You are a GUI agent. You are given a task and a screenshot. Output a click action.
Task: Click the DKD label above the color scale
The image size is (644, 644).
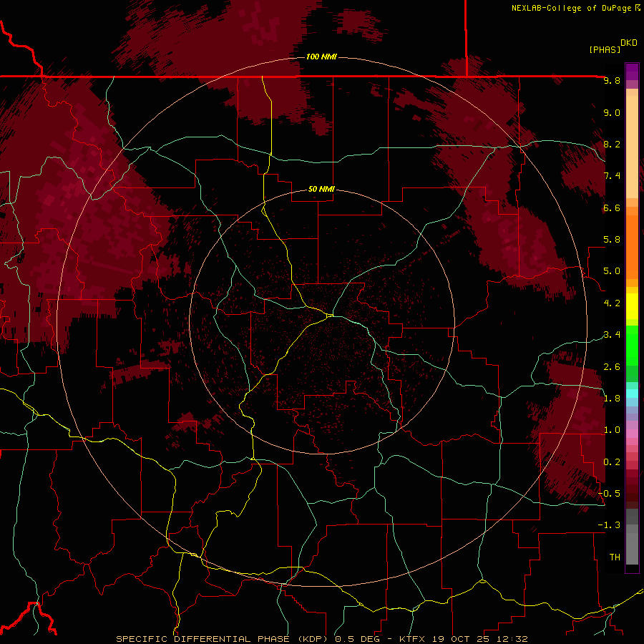click(629, 43)
